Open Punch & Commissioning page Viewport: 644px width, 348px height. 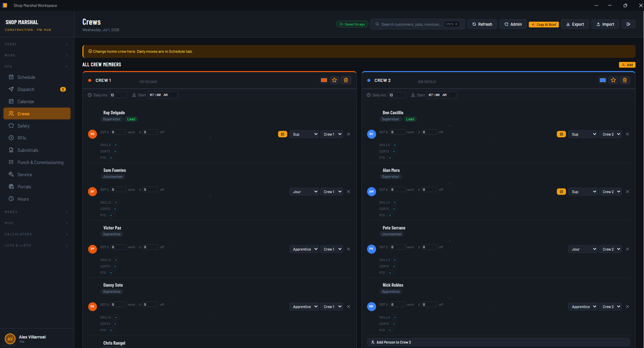coord(37,162)
